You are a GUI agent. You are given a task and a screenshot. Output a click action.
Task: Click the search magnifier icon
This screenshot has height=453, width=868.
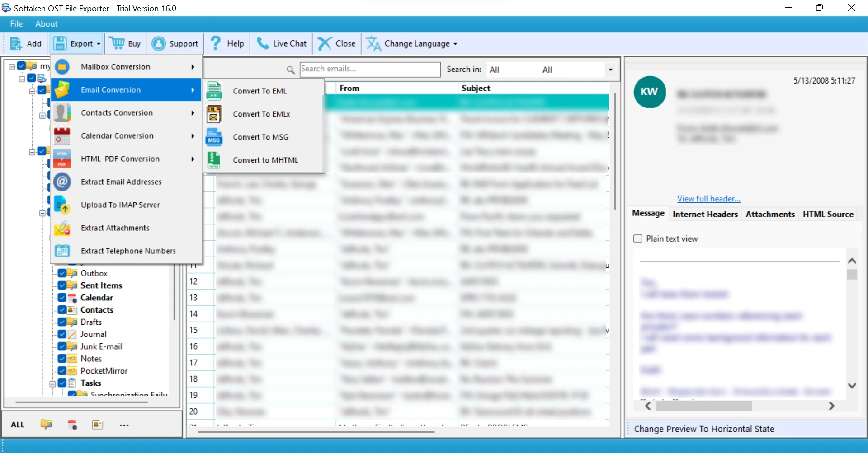(291, 70)
